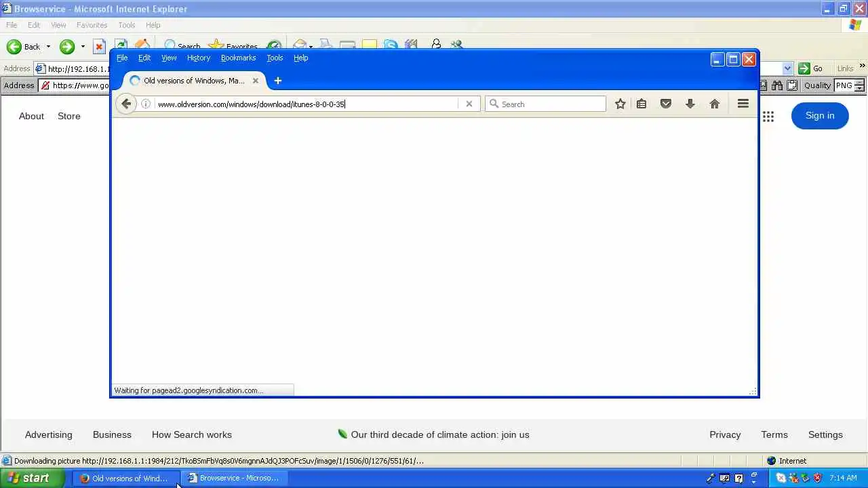Viewport: 868px width, 488px height.
Task: Open Internet Explorer File menu
Action: (x=12, y=25)
